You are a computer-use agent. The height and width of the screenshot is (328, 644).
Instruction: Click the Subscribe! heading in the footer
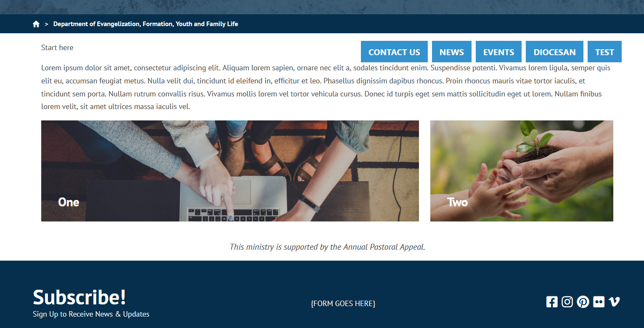click(x=80, y=297)
